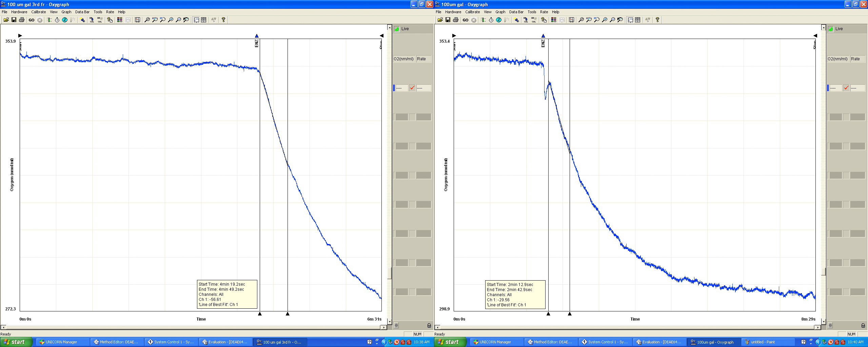Click the table view grid icon in '100um gal' toolbar
This screenshot has height=347, width=868.
pyautogui.click(x=638, y=20)
